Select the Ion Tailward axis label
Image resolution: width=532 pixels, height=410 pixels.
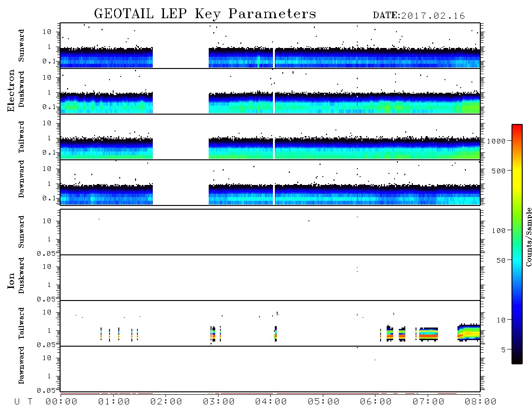[x=21, y=323]
